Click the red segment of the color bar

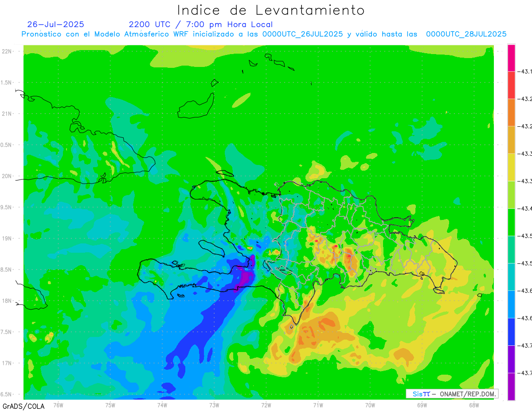(x=511, y=85)
